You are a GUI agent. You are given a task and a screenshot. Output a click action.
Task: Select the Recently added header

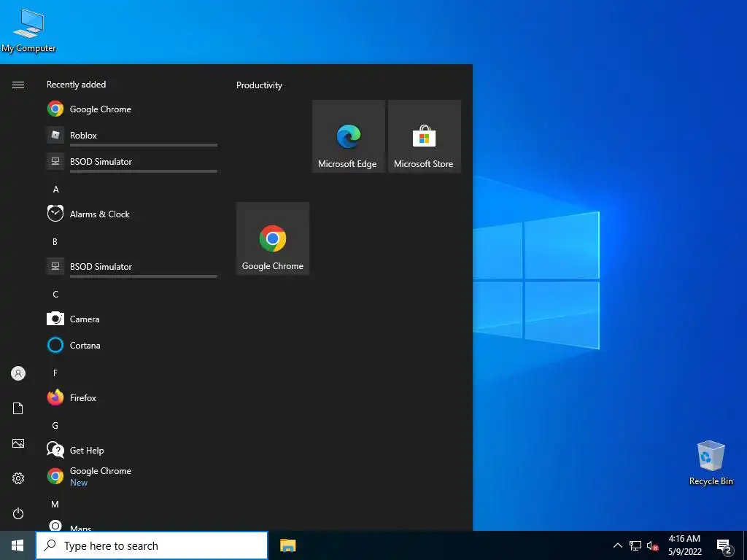point(76,85)
